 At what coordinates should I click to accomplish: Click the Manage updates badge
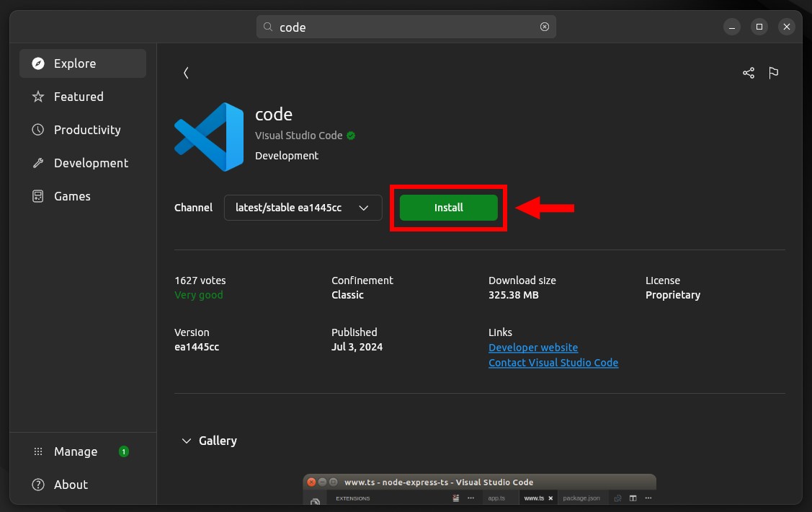tap(124, 451)
